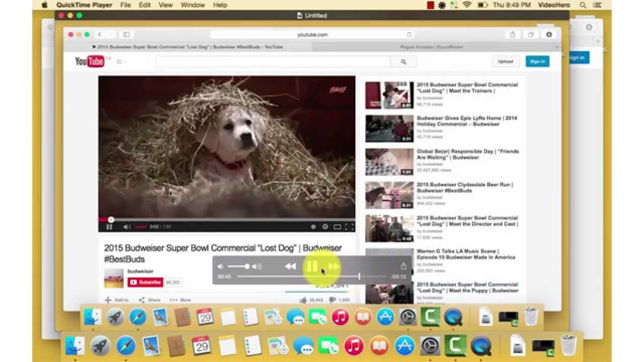Open the View menu
This screenshot has width=644, height=362.
166,5
